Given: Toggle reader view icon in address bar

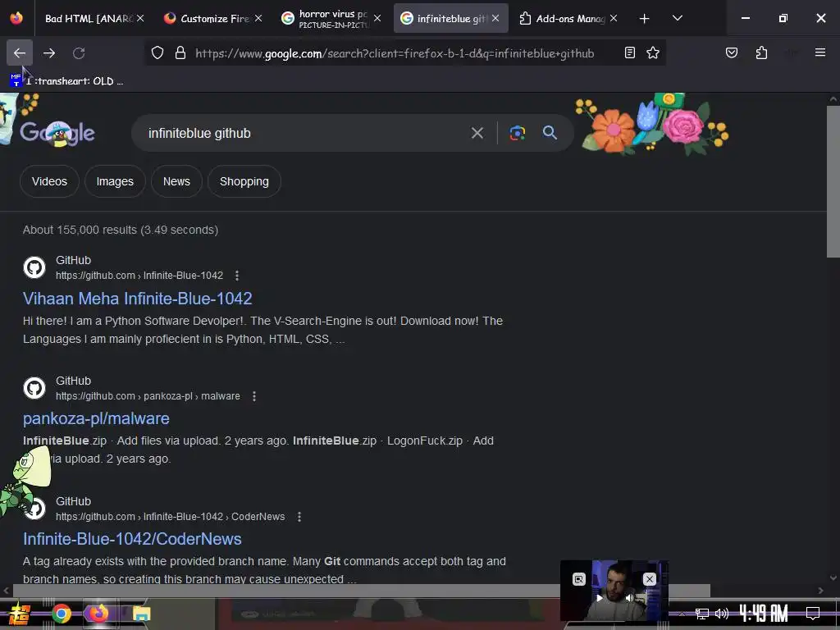Looking at the screenshot, I should tap(630, 52).
